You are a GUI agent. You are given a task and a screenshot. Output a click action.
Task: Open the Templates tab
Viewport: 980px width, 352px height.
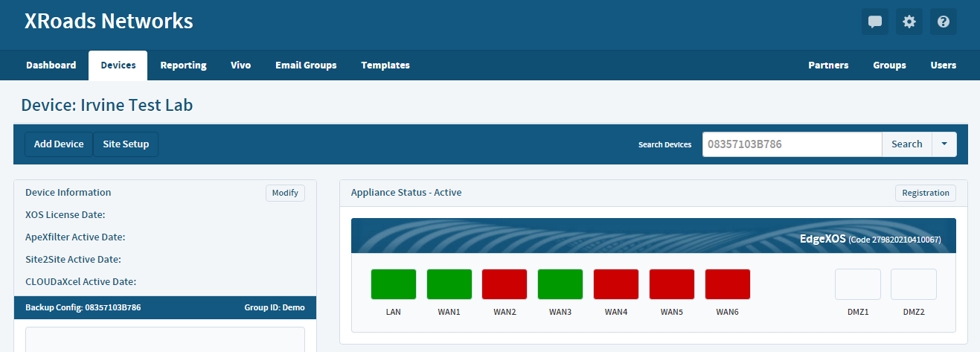(x=385, y=65)
